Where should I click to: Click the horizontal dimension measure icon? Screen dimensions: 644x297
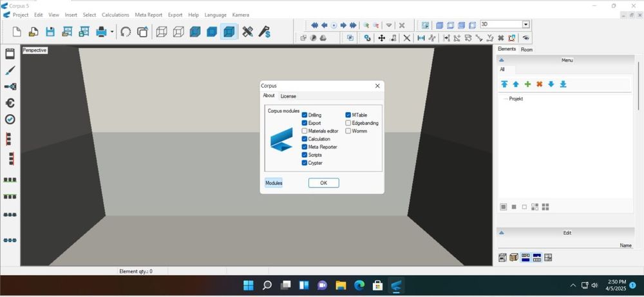point(421,38)
